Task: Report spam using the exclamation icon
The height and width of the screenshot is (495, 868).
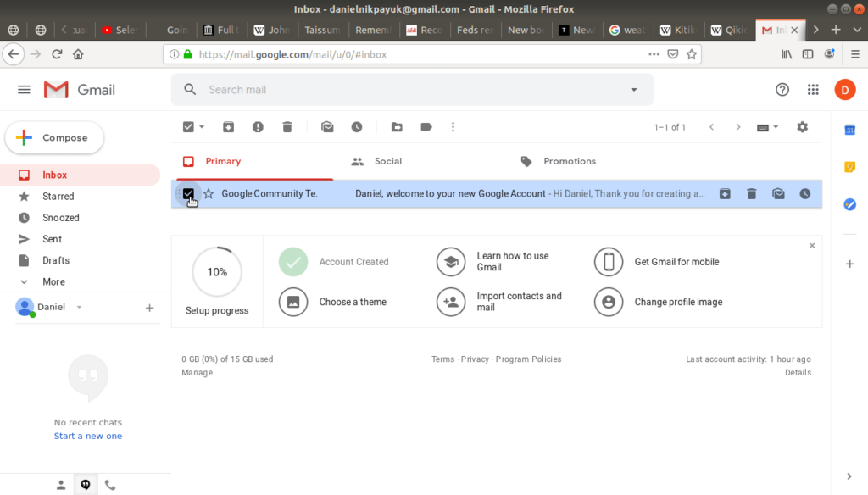Action: [258, 127]
